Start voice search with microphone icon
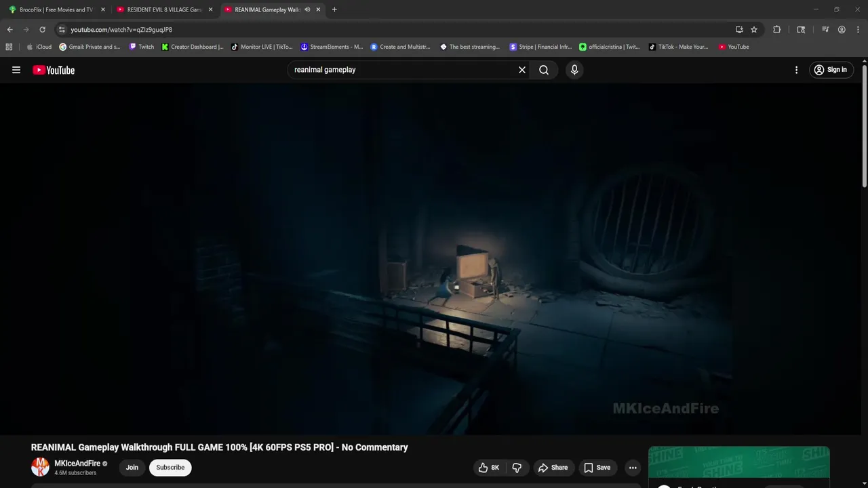Image resolution: width=868 pixels, height=488 pixels. pyautogui.click(x=574, y=70)
